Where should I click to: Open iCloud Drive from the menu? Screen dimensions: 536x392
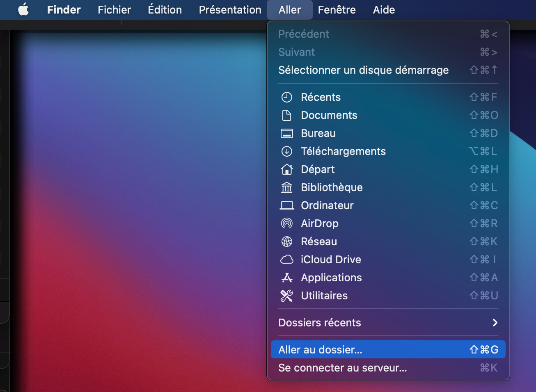coord(388,260)
